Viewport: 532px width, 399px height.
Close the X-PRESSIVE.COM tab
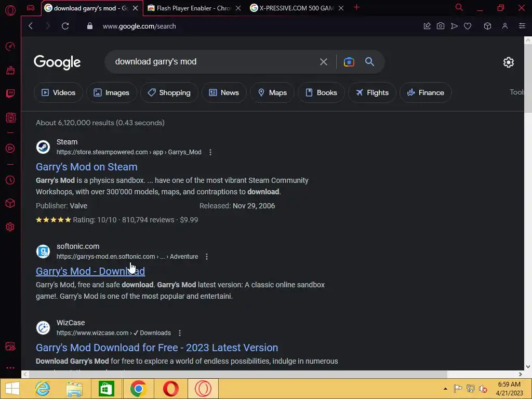[341, 8]
